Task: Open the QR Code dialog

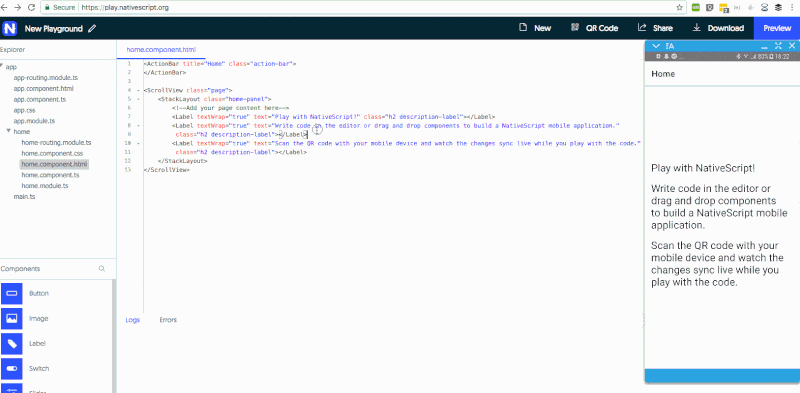Action: coord(594,28)
